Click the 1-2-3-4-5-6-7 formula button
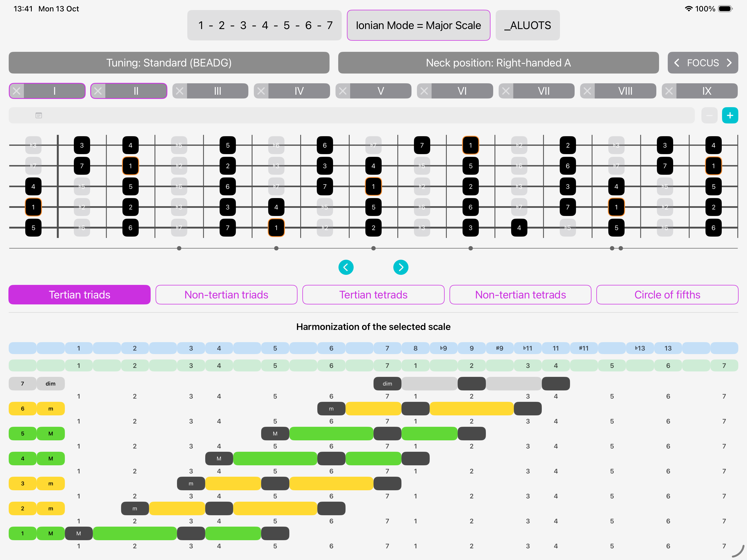Image resolution: width=747 pixels, height=560 pixels. (x=264, y=25)
